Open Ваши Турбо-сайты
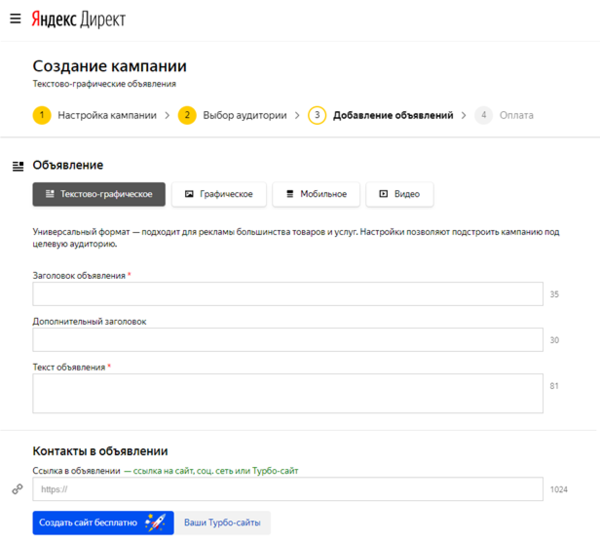The width and height of the screenshot is (600, 543). (x=226, y=523)
